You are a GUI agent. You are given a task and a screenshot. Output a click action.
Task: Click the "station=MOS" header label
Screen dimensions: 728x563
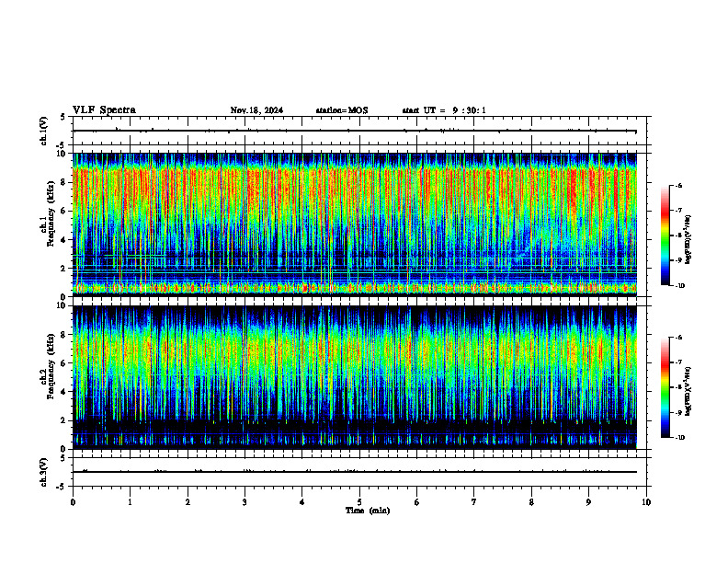(x=342, y=110)
